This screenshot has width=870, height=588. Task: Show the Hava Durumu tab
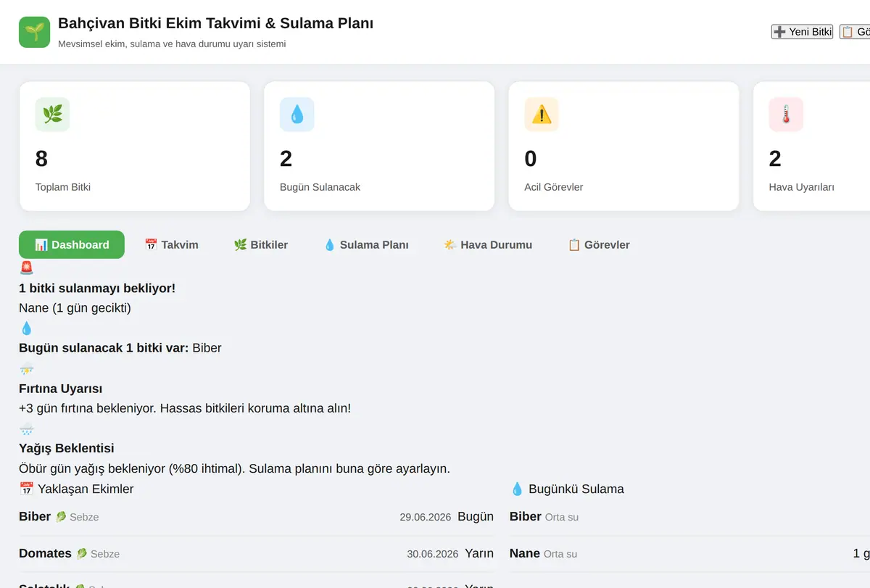(488, 244)
